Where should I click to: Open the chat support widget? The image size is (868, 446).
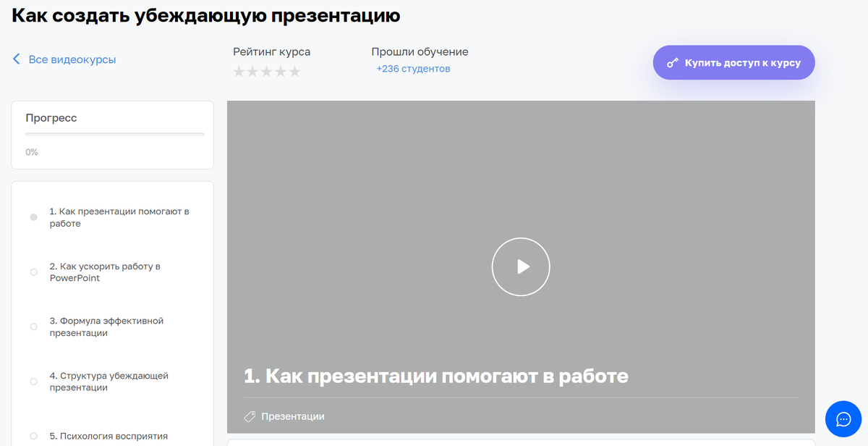(842, 418)
